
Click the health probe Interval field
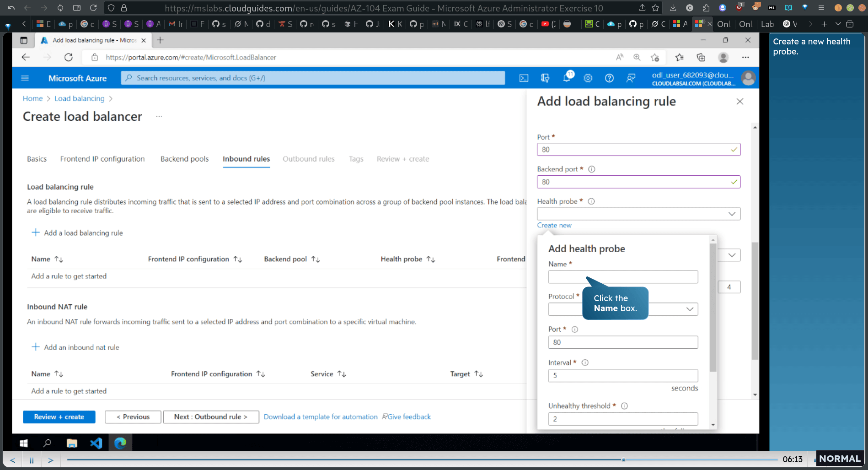[623, 376]
